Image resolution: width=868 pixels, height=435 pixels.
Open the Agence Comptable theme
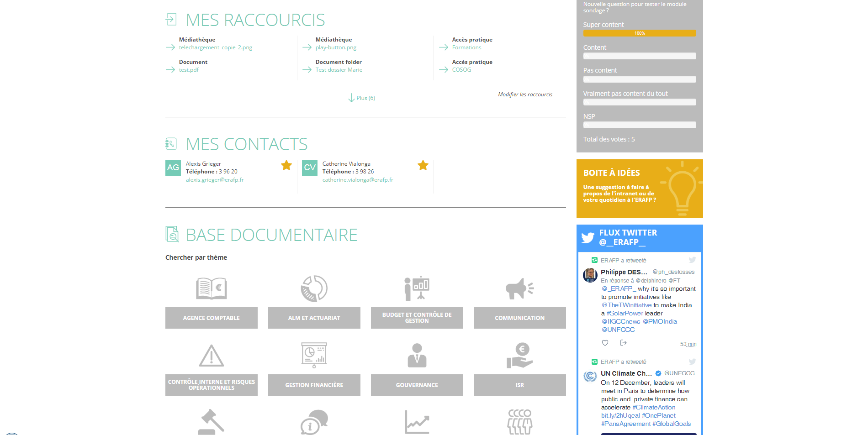click(x=212, y=318)
